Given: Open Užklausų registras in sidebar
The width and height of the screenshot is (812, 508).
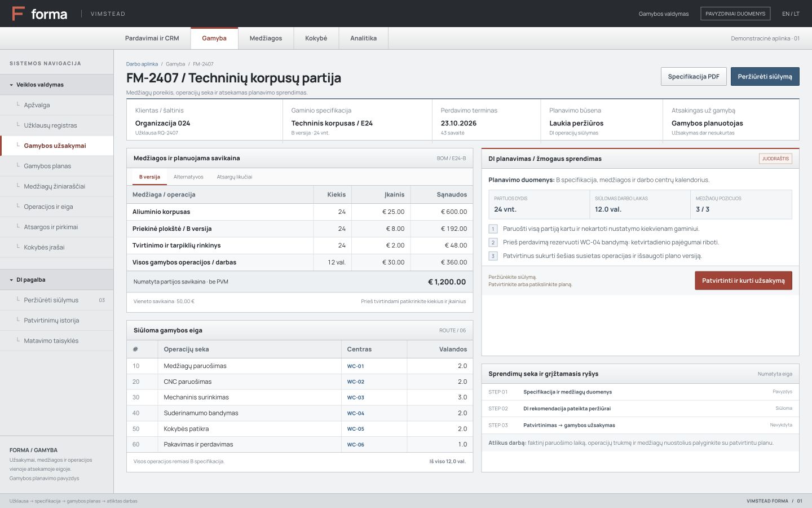Looking at the screenshot, I should (56, 125).
